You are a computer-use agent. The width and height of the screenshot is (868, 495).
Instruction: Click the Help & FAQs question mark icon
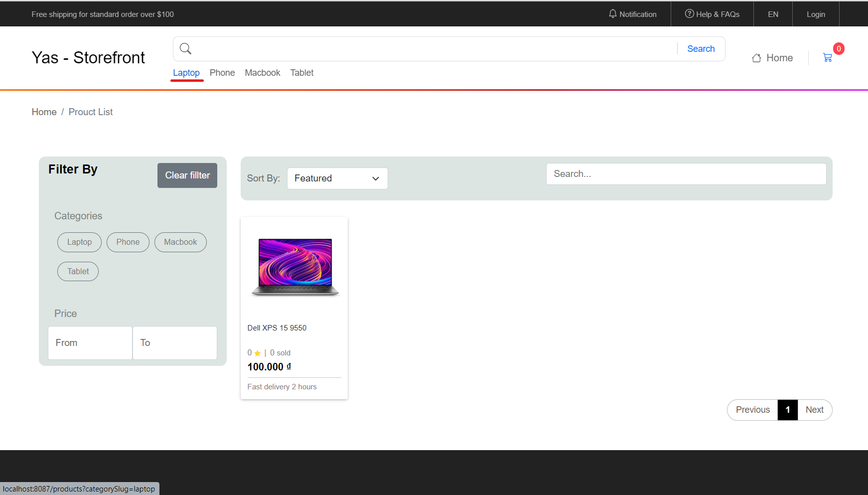pyautogui.click(x=689, y=13)
